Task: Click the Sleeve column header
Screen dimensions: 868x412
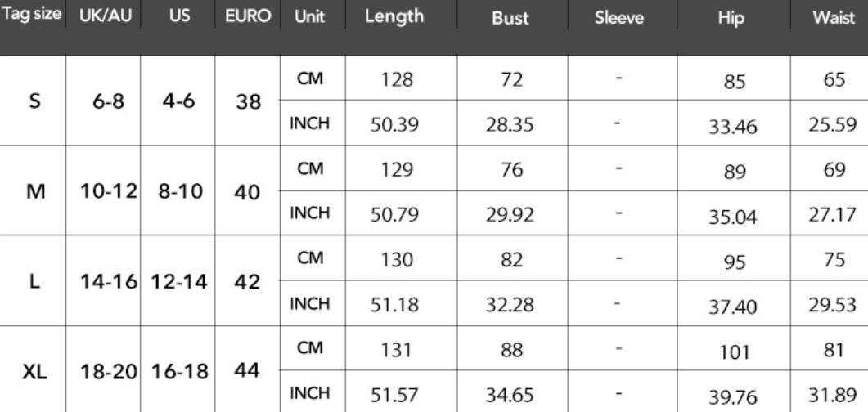Action: [619, 18]
